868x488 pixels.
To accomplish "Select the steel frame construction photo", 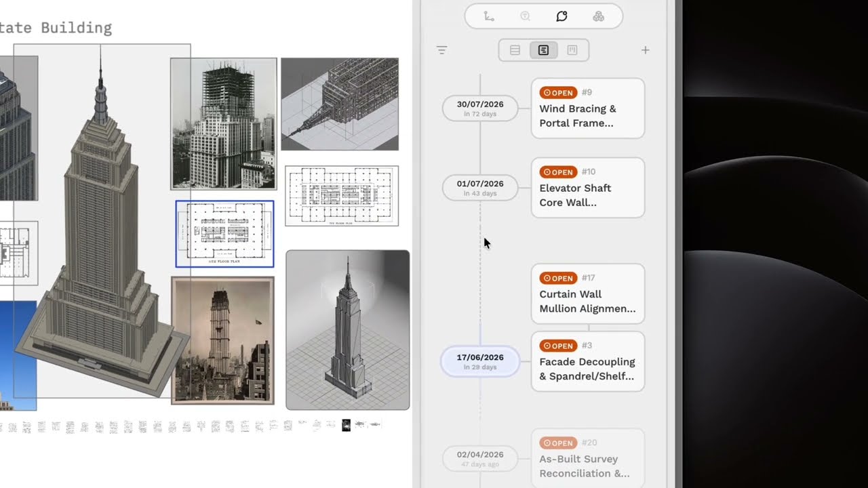I will click(x=224, y=123).
